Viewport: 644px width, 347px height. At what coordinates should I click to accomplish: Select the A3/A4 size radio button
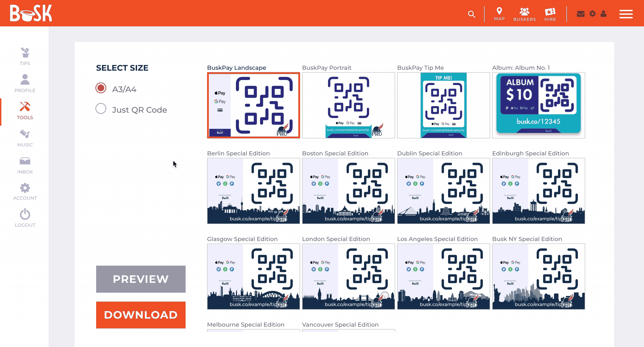pos(101,88)
